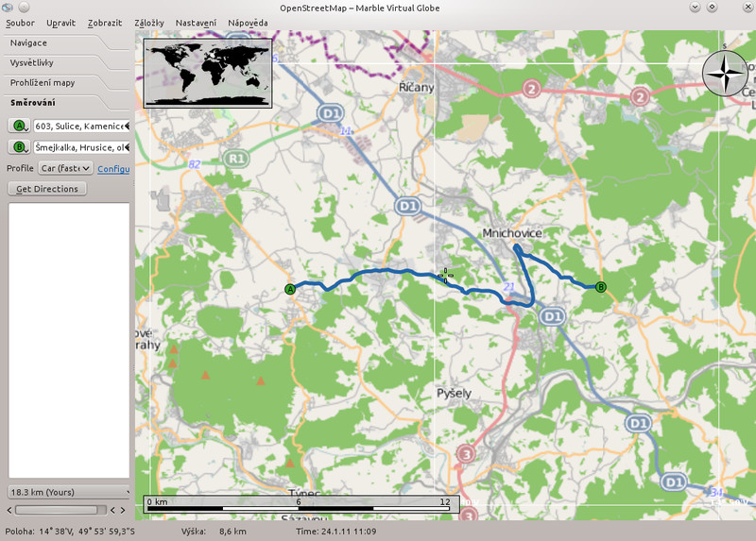The height and width of the screenshot is (541, 756).
Task: Click the Mnichovice town label
Action: pos(512,233)
